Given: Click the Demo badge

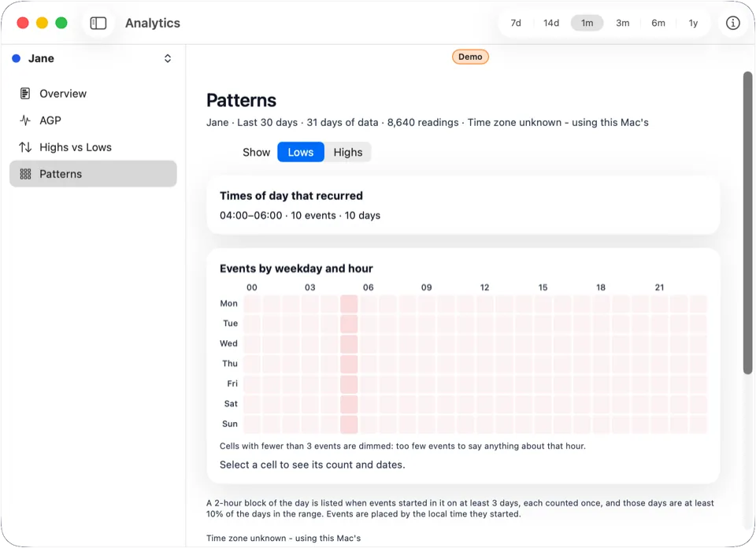Looking at the screenshot, I should pyautogui.click(x=470, y=57).
